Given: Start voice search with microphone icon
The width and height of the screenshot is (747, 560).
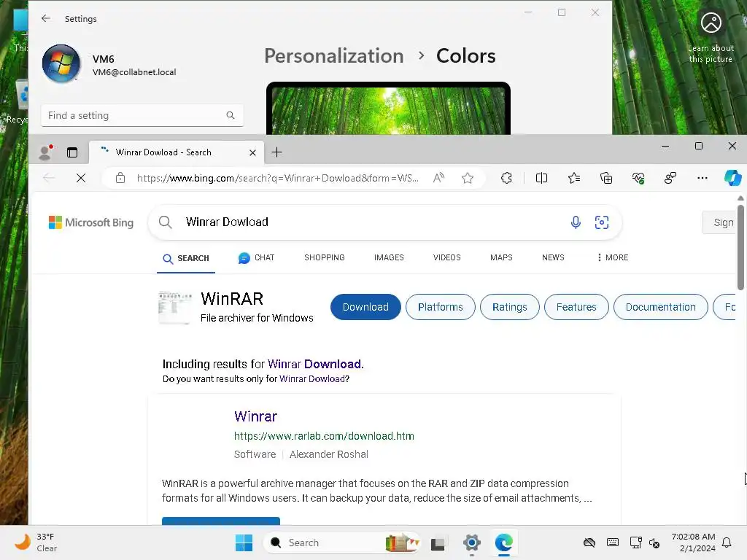Looking at the screenshot, I should [x=576, y=222].
